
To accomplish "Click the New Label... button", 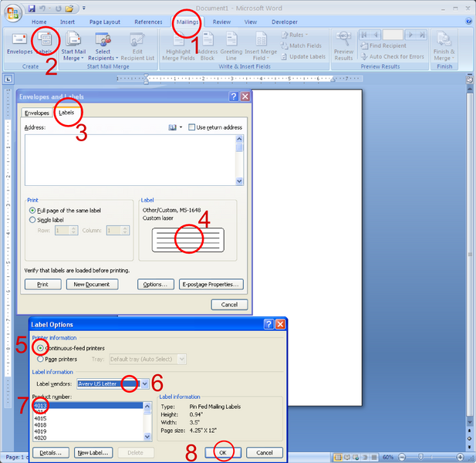I will coord(93,453).
